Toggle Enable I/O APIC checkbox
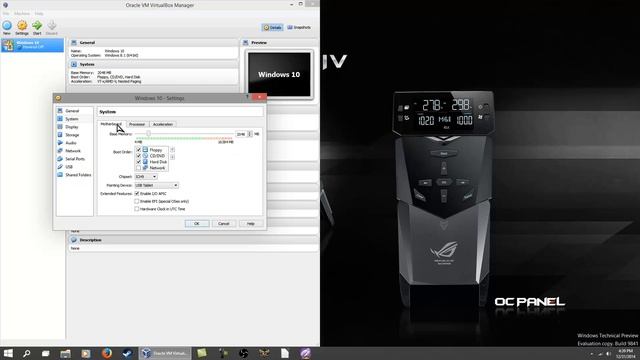 tap(137, 193)
